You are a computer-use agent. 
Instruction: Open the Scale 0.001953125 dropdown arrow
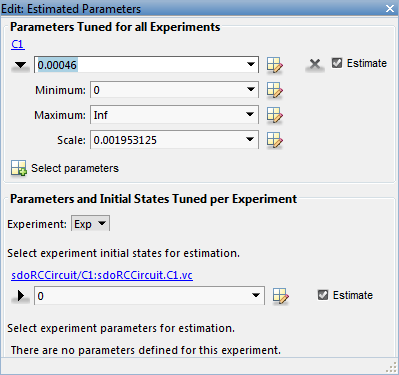tap(250, 139)
